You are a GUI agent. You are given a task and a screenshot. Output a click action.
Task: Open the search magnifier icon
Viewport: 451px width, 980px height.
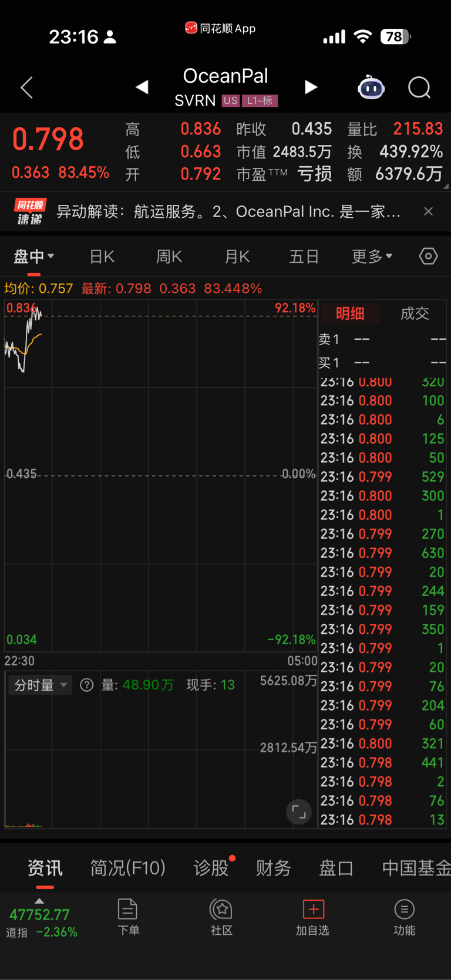point(419,88)
